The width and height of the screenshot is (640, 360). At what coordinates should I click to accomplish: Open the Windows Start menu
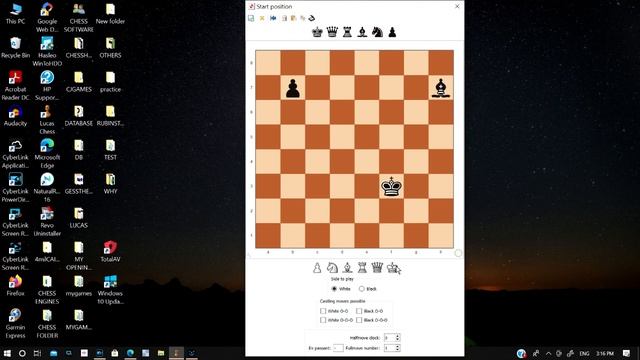(x=7, y=353)
